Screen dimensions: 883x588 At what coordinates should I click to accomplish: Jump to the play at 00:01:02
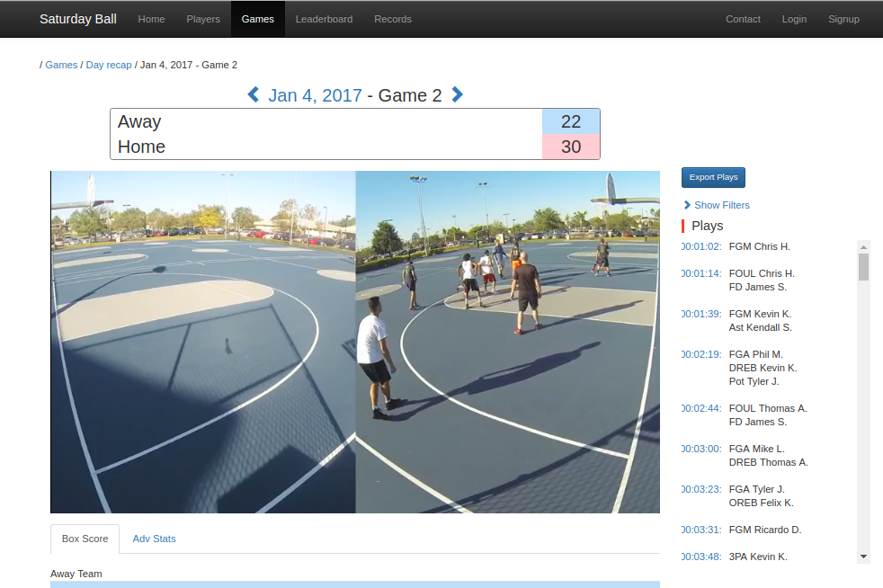point(700,245)
